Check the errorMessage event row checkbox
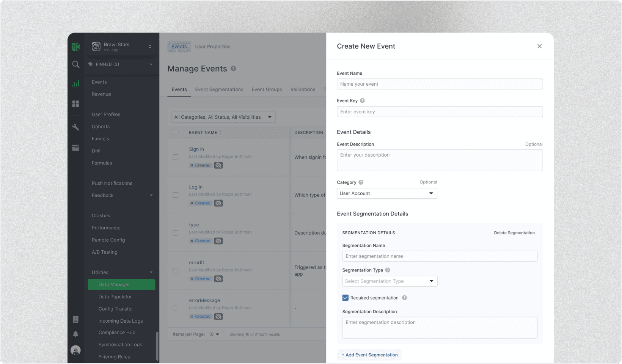Image resolution: width=622 pixels, height=364 pixels. pyautogui.click(x=176, y=309)
